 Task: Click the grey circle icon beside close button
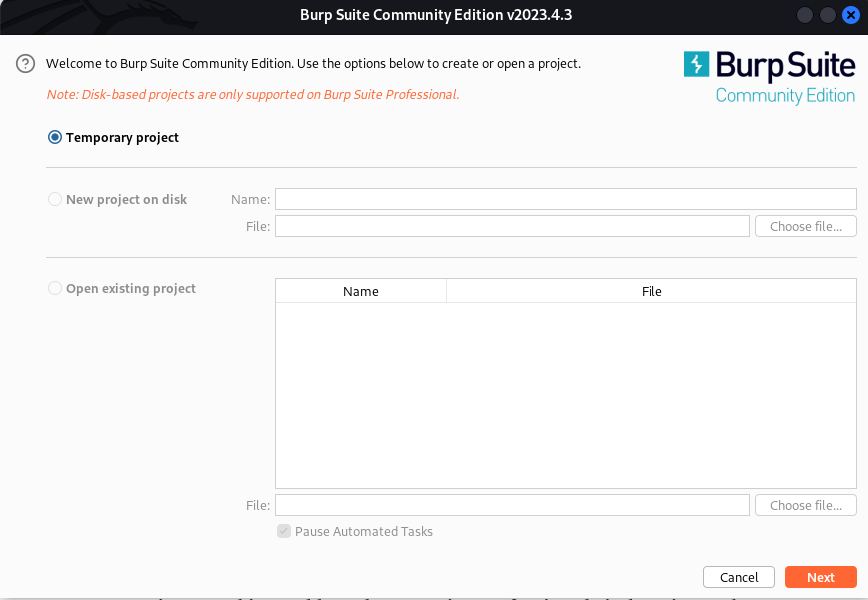click(826, 14)
